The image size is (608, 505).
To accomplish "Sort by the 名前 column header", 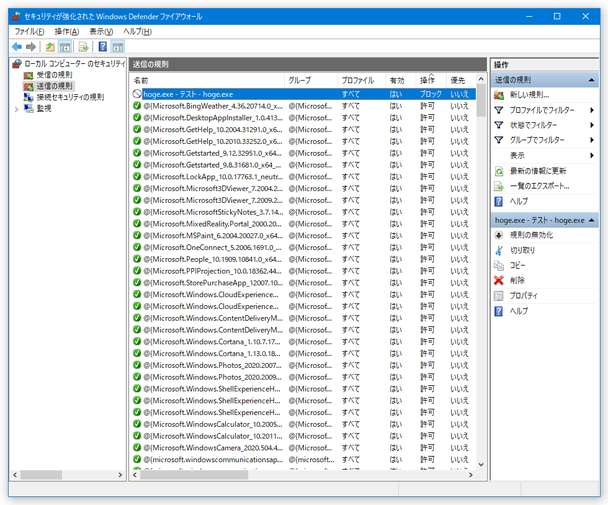I will pyautogui.click(x=207, y=80).
